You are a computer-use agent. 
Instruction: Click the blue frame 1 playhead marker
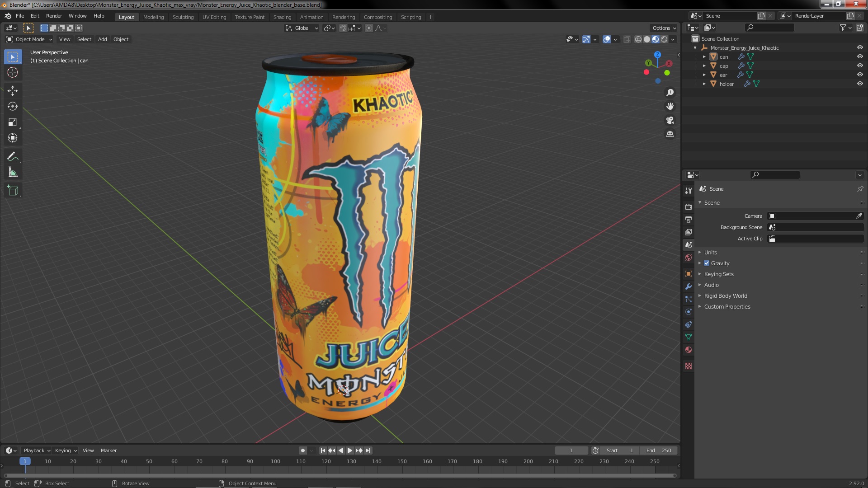pyautogui.click(x=25, y=461)
